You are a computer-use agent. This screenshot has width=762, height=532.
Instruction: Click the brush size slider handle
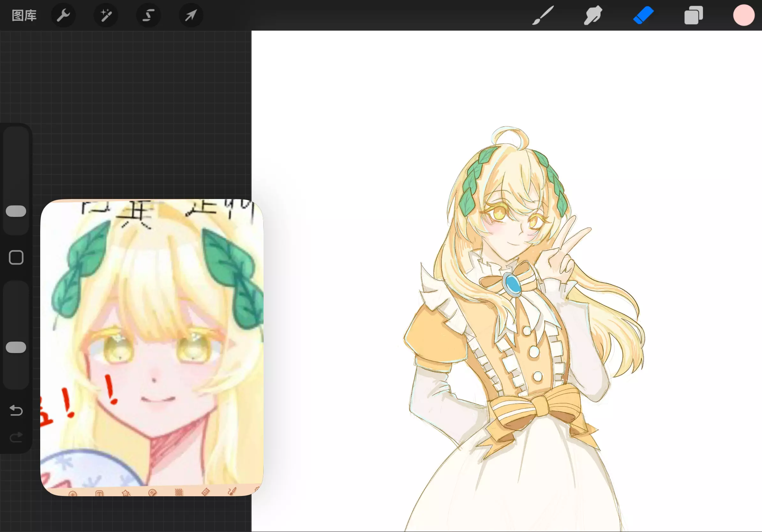click(x=16, y=211)
